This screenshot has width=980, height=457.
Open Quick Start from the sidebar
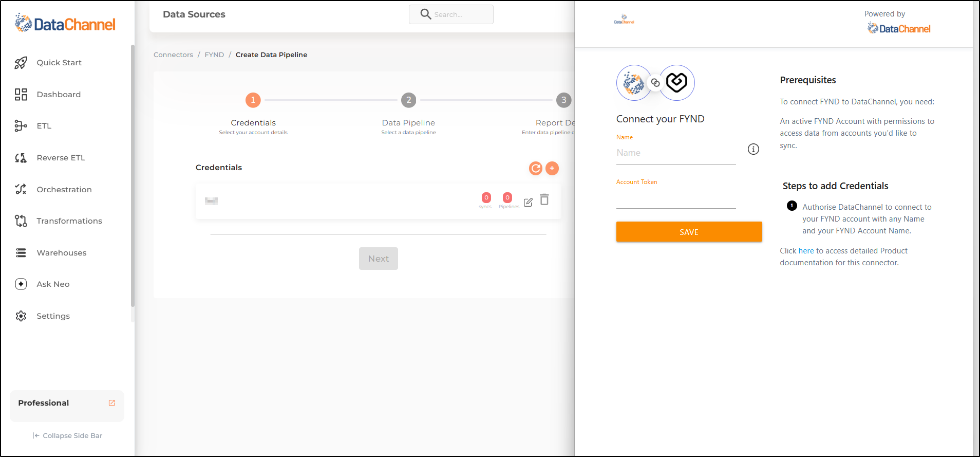pos(59,63)
